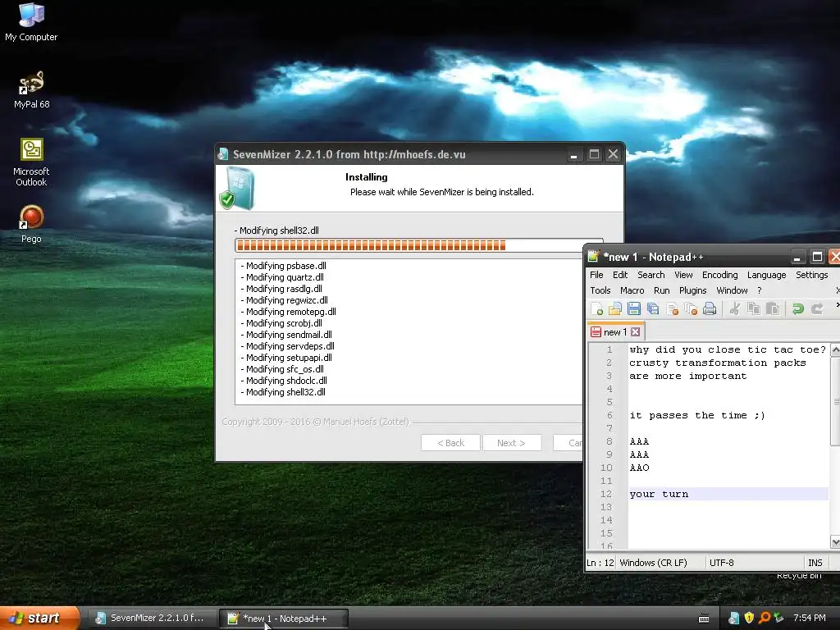Select the MyPal 68 desktop shortcut
This screenshot has width=840, height=630.
tap(32, 89)
